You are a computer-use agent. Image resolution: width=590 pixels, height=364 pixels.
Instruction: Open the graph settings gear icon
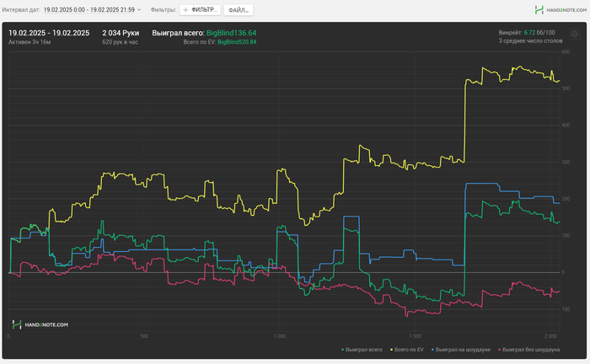pyautogui.click(x=575, y=34)
